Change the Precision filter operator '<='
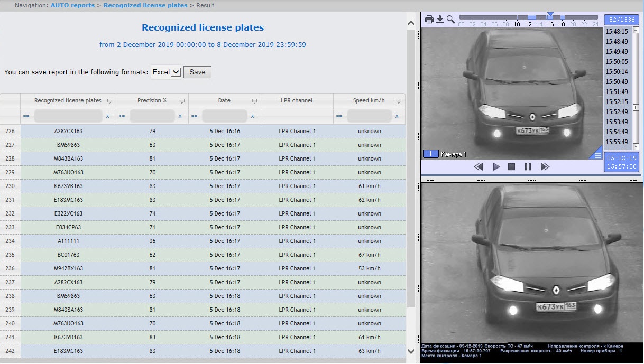Viewport: 644px width, 364px height. point(122,116)
